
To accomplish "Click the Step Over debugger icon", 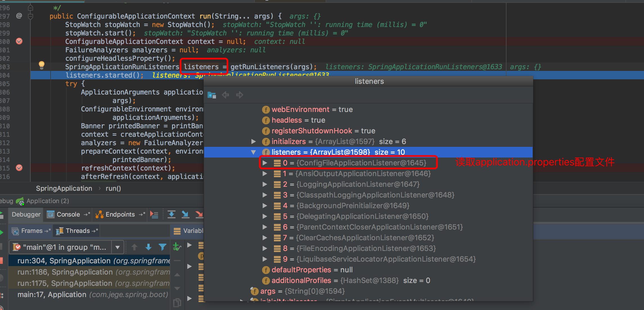I will 171,215.
